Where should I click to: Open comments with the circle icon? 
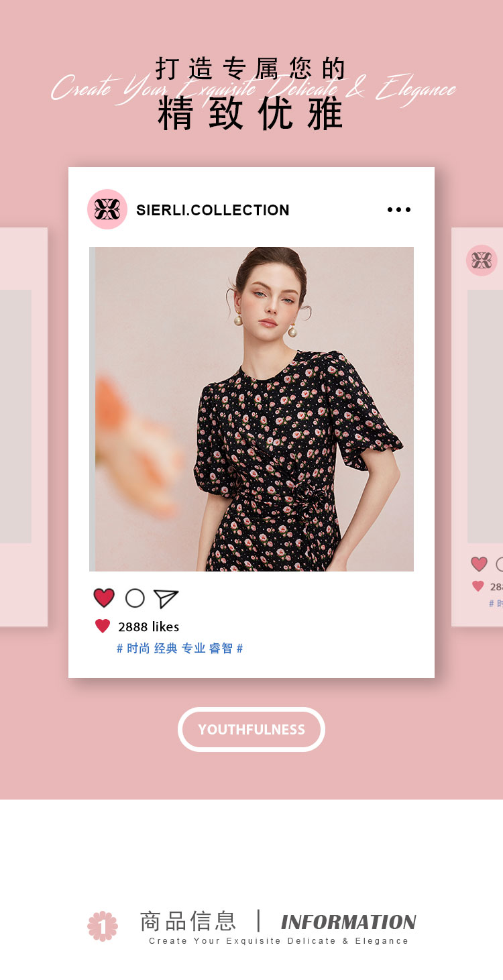(x=135, y=598)
